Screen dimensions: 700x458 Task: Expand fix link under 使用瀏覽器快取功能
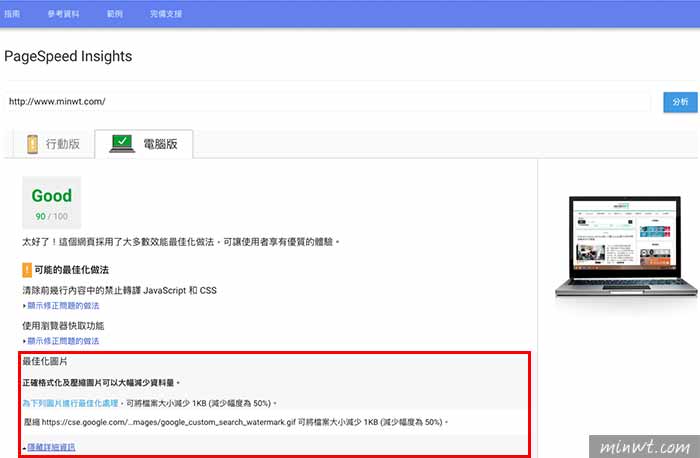[63, 341]
